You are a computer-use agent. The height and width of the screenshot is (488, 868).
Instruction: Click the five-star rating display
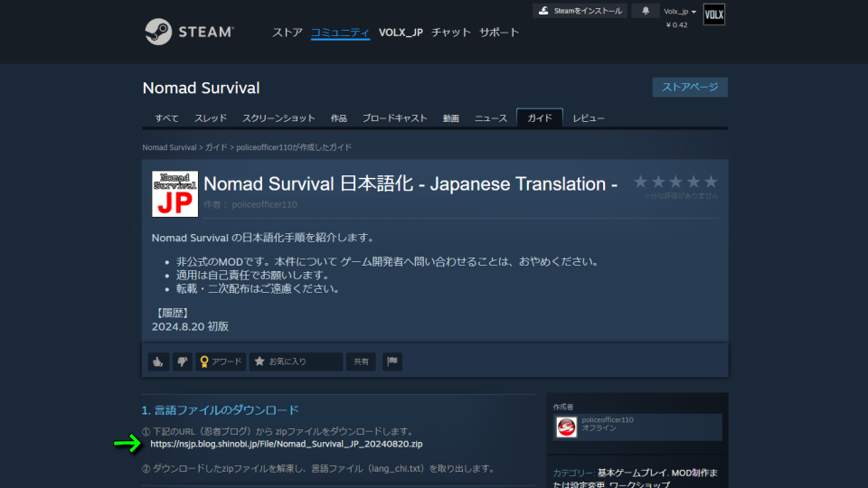click(675, 182)
